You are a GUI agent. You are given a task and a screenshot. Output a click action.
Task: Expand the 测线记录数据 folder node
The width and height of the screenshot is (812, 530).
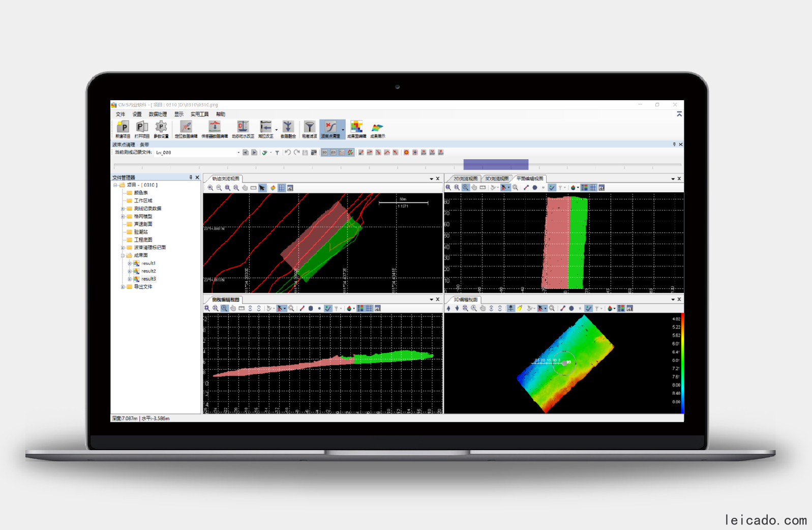point(123,209)
